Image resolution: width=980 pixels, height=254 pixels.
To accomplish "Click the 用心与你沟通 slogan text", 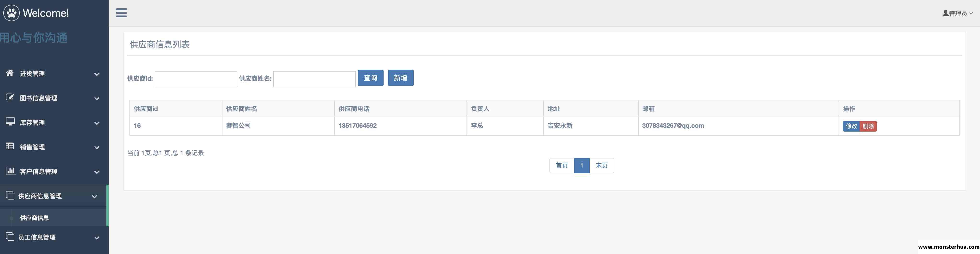I will pyautogui.click(x=34, y=37).
